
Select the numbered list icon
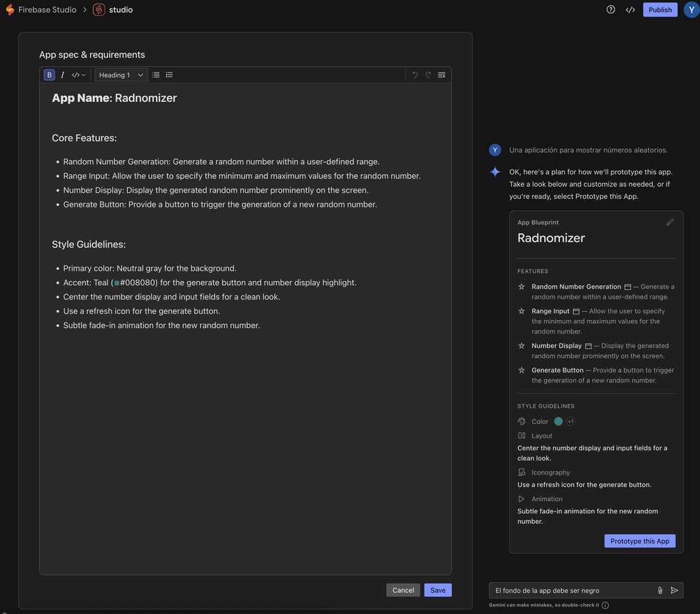coord(168,75)
